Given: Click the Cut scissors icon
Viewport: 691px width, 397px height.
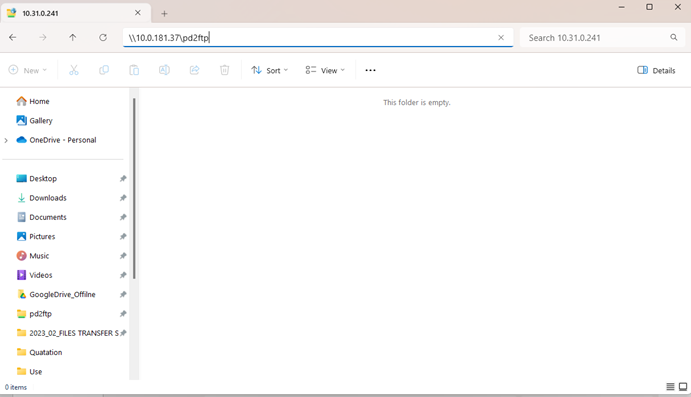Looking at the screenshot, I should pyautogui.click(x=74, y=70).
